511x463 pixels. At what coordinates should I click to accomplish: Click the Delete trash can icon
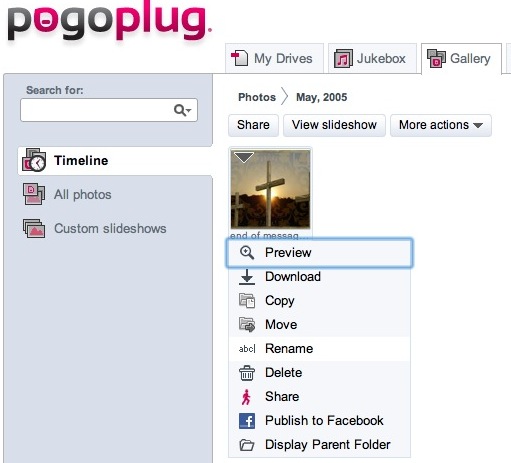[247, 373]
